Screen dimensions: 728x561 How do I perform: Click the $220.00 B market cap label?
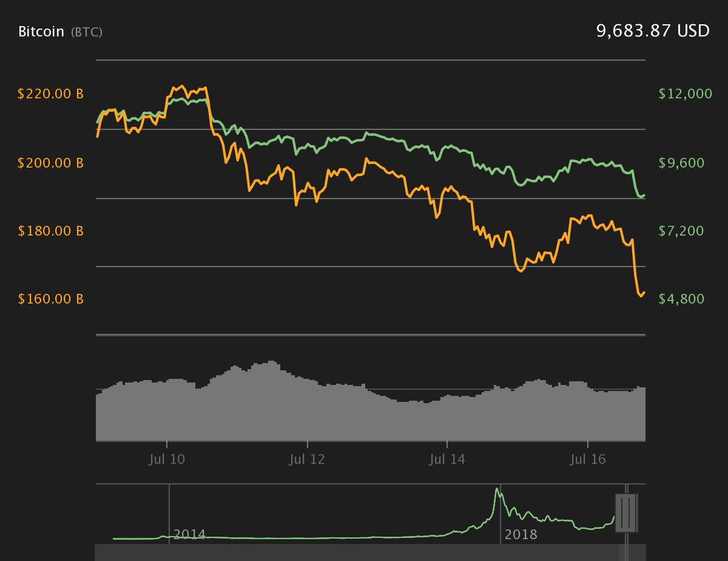50,94
